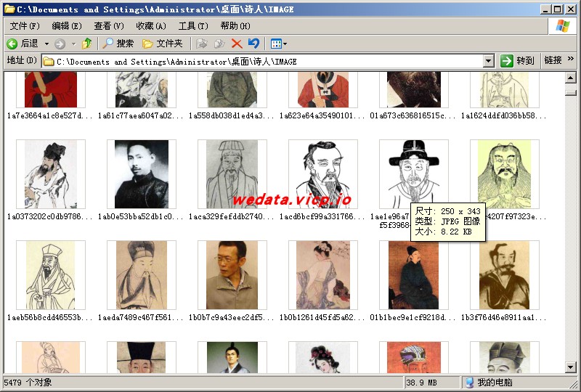Open the Back button history dropdown arrow

[46, 44]
